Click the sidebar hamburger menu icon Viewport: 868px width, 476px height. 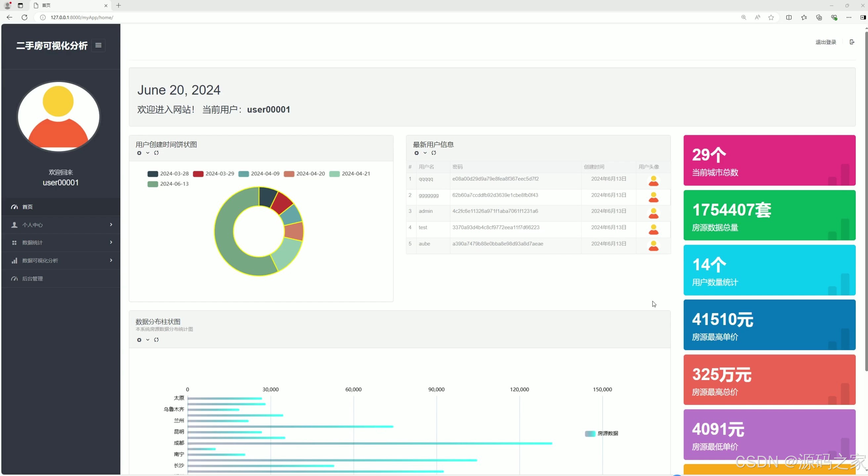click(98, 45)
